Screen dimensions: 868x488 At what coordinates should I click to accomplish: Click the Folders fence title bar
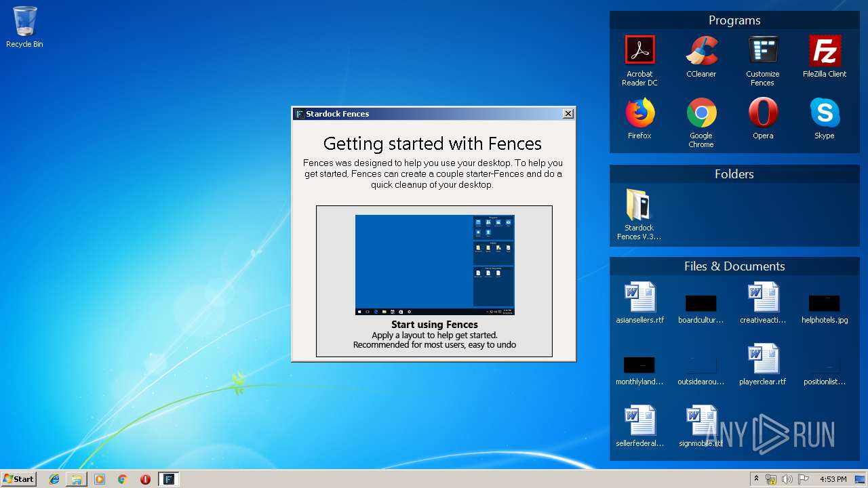[734, 174]
